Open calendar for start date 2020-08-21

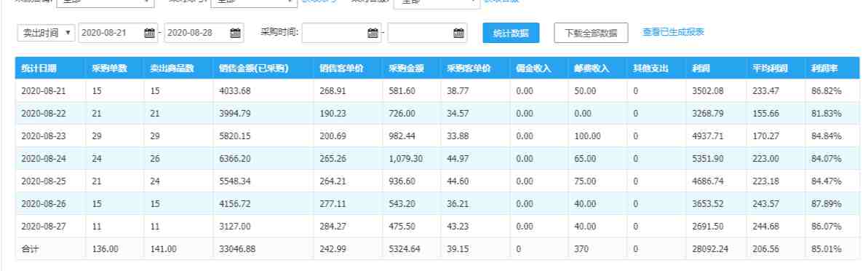click(149, 33)
